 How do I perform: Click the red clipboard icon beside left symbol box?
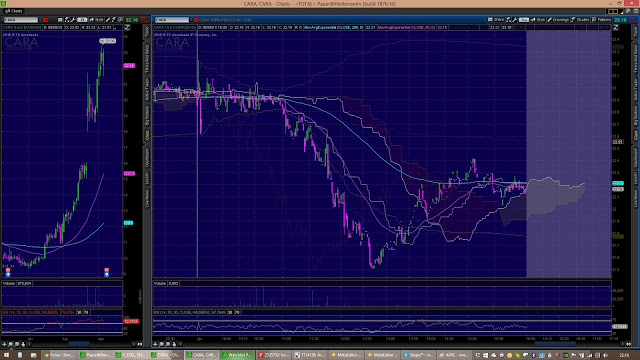point(46,20)
